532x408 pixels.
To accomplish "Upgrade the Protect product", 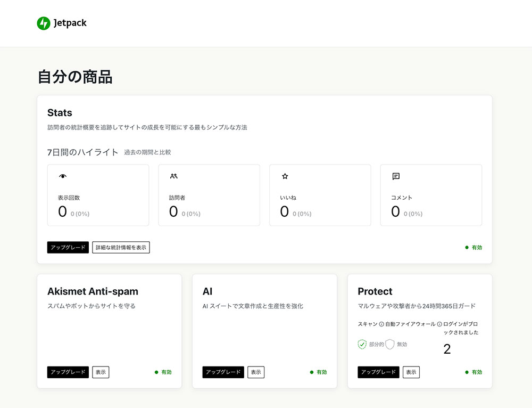I will [x=378, y=372].
